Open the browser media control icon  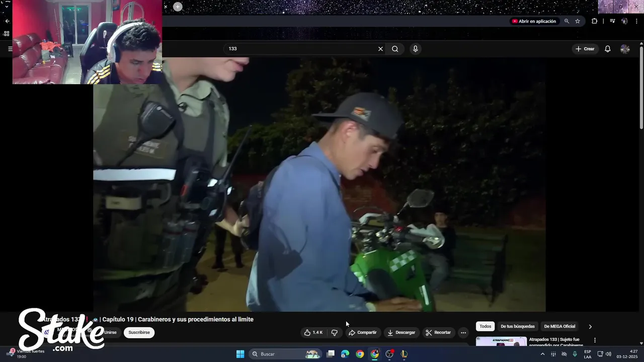click(x=612, y=21)
